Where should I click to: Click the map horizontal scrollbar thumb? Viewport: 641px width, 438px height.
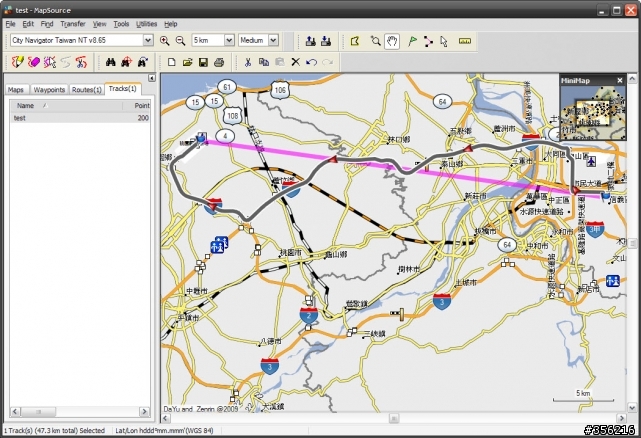(394, 418)
